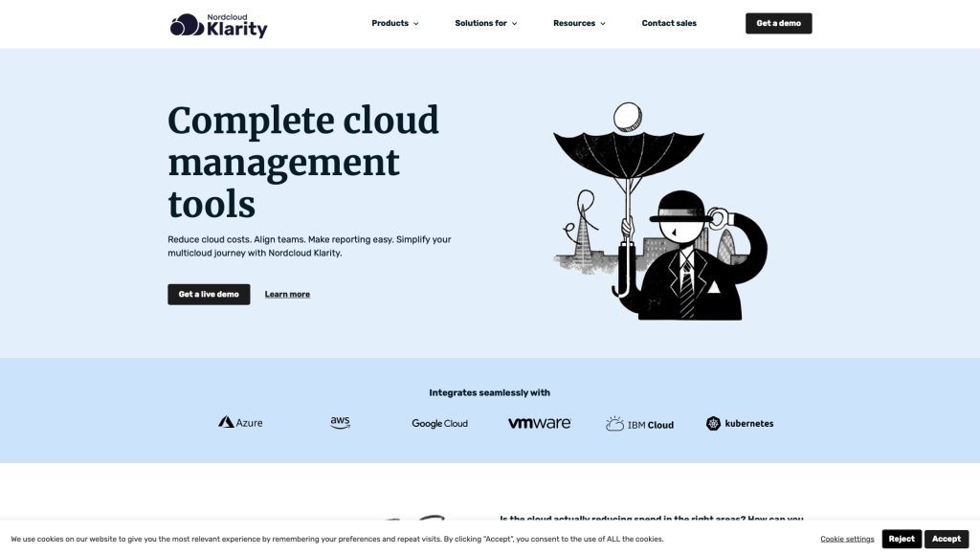Accept all cookies
The height and width of the screenshot is (555, 980).
947,539
